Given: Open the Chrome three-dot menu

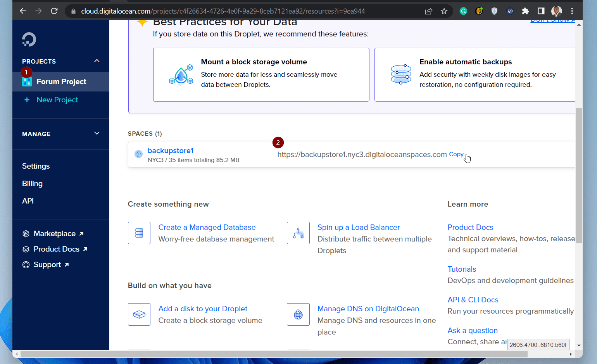Looking at the screenshot, I should tap(572, 11).
